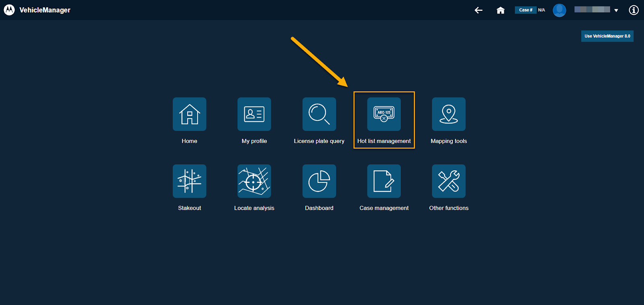Image resolution: width=644 pixels, height=305 pixels.
Task: Open the Stakeout tile icon
Action: (x=190, y=181)
